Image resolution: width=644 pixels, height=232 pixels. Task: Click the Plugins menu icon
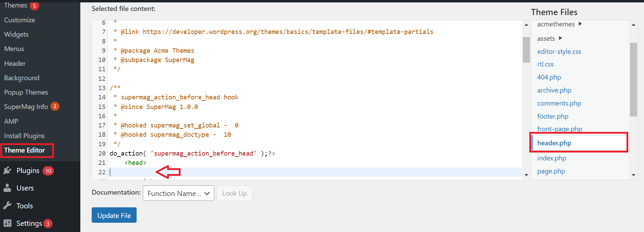8,170
